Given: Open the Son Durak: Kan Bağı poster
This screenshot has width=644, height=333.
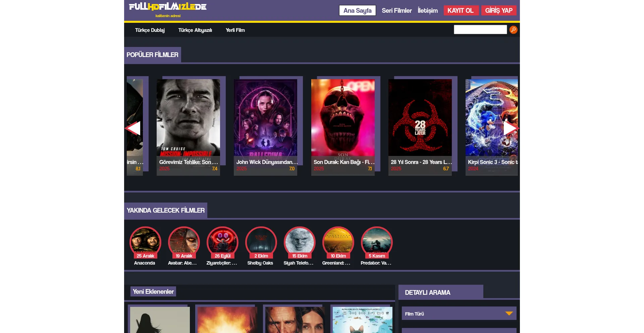Looking at the screenshot, I should (343, 121).
